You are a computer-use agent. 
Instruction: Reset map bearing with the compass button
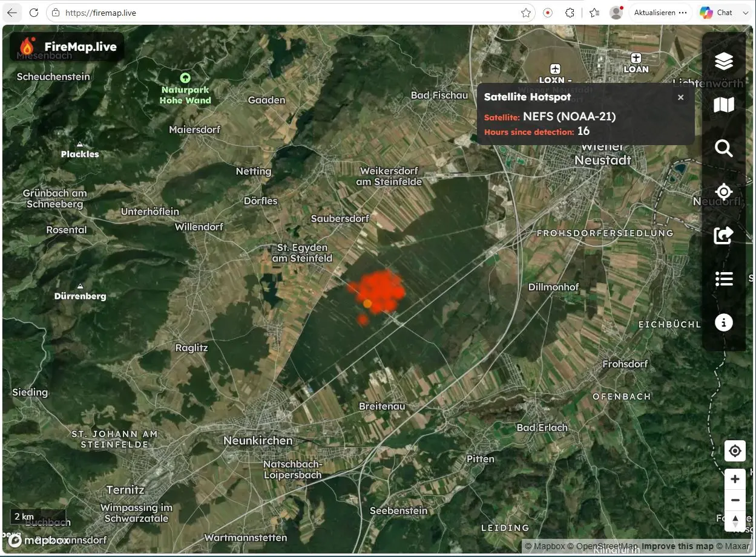pyautogui.click(x=735, y=521)
